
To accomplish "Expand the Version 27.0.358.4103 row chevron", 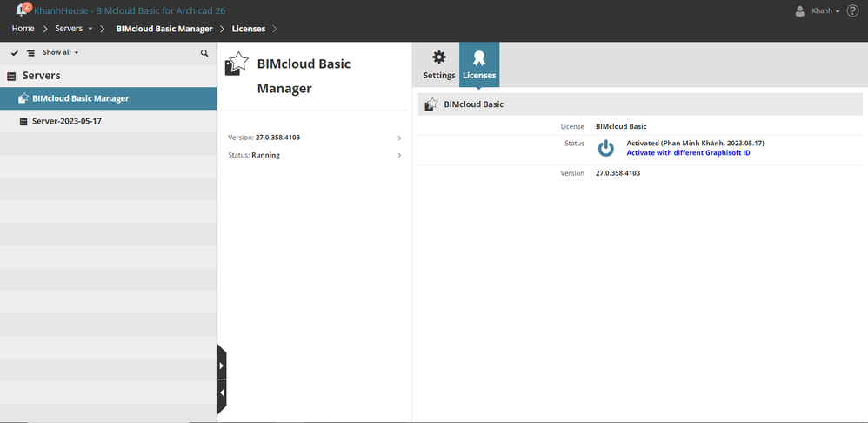I will coord(399,138).
